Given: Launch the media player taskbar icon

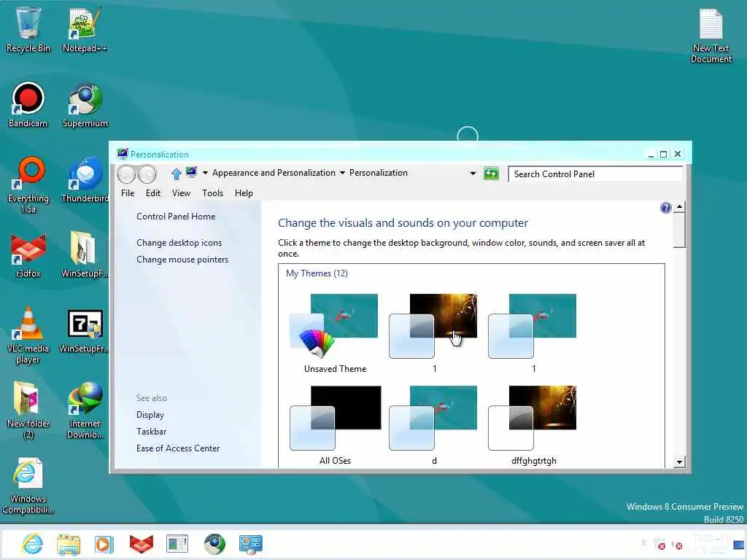Looking at the screenshot, I should [104, 544].
